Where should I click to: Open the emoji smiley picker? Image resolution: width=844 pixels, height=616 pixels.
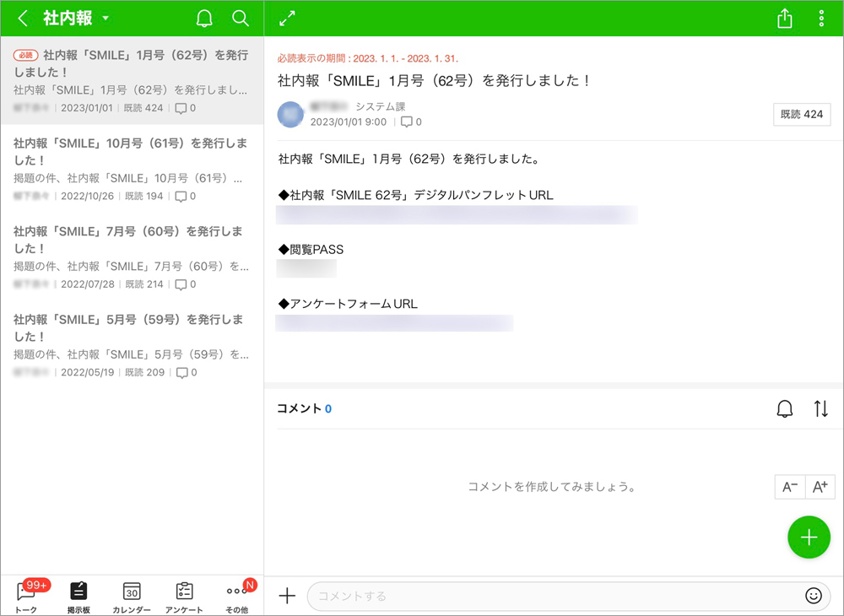point(813,596)
